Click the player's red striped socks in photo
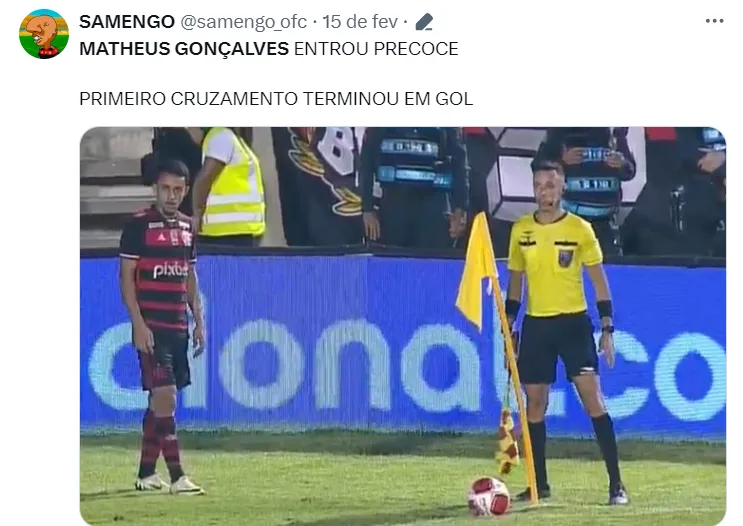 coord(161,445)
